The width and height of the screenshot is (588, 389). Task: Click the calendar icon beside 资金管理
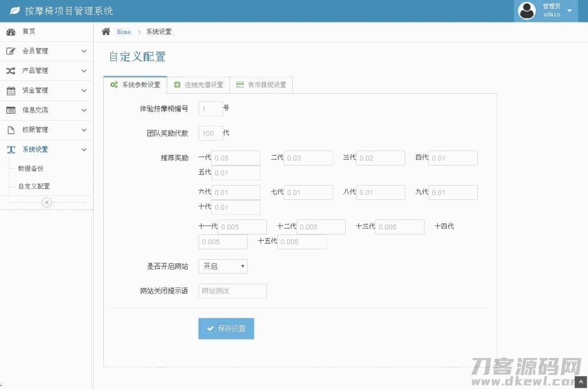[x=11, y=91]
